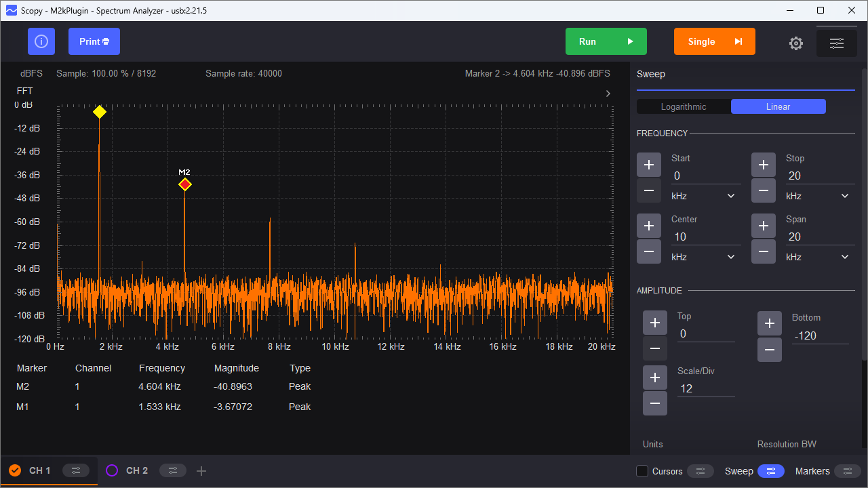
Task: Expand the plot info chevron
Action: (608, 94)
